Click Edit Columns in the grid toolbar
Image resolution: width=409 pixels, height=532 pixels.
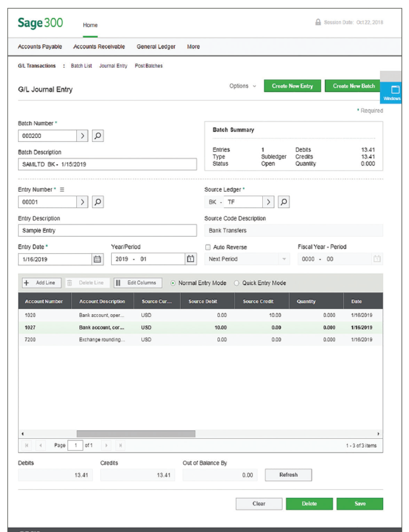coord(138,283)
